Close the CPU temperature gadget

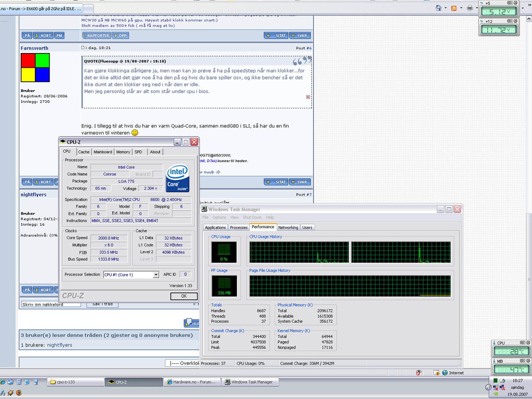pos(528,343)
